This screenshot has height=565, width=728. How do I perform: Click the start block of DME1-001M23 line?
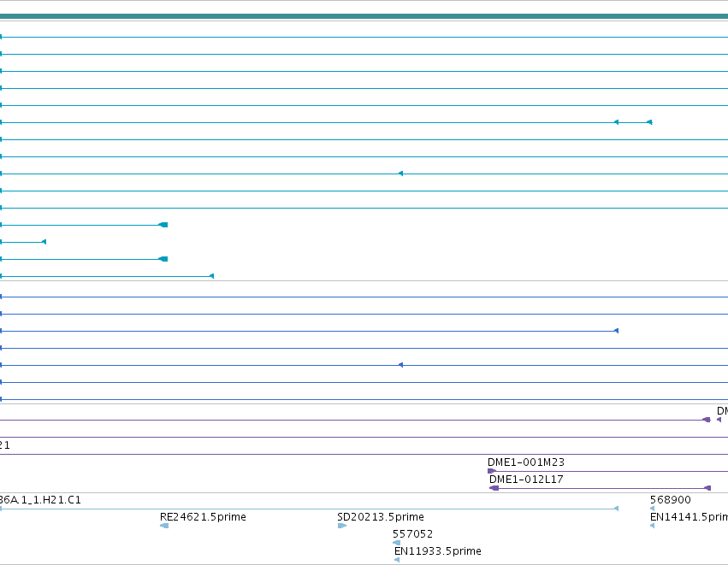click(492, 471)
